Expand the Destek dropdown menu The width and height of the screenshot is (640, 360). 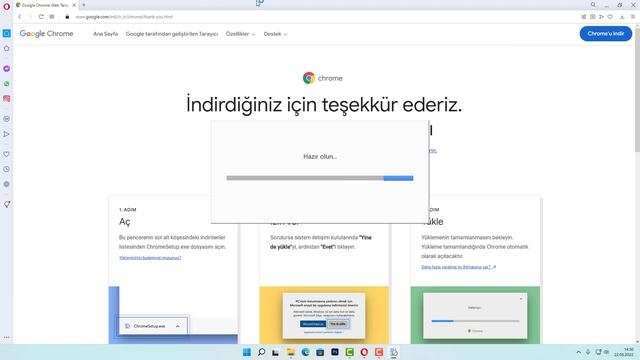coord(275,34)
